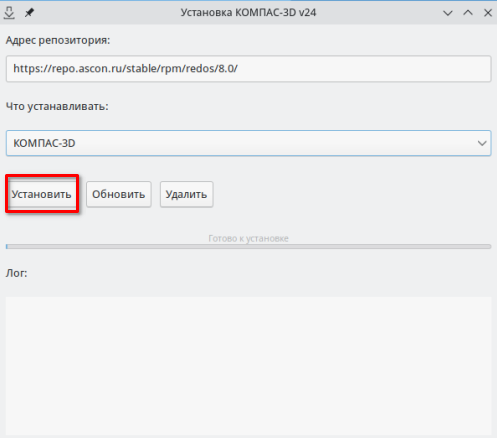Click the installation progress bar
This screenshot has width=497, height=438.
tap(248, 247)
